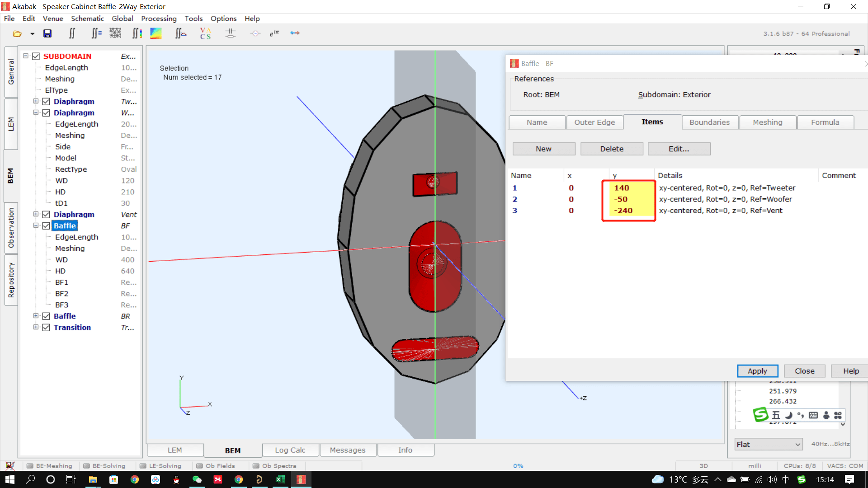Open the Venue menu

click(53, 19)
